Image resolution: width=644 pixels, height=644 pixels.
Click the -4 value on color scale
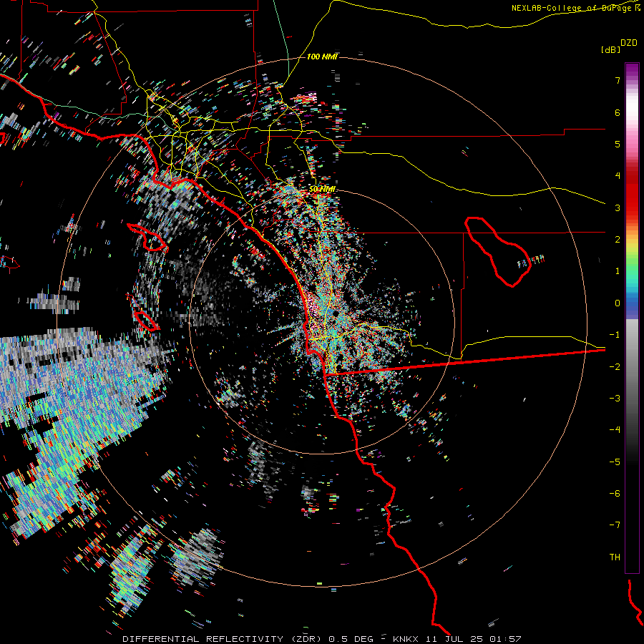pyautogui.click(x=615, y=430)
